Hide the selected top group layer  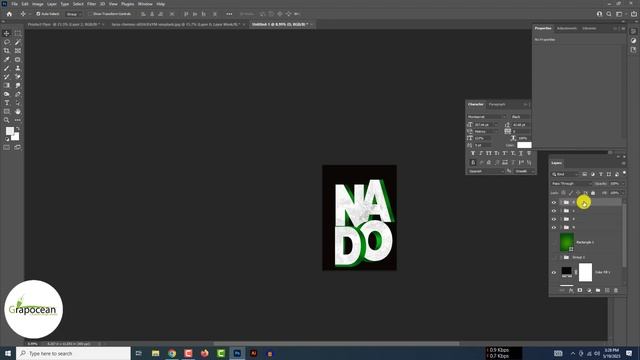tap(554, 202)
